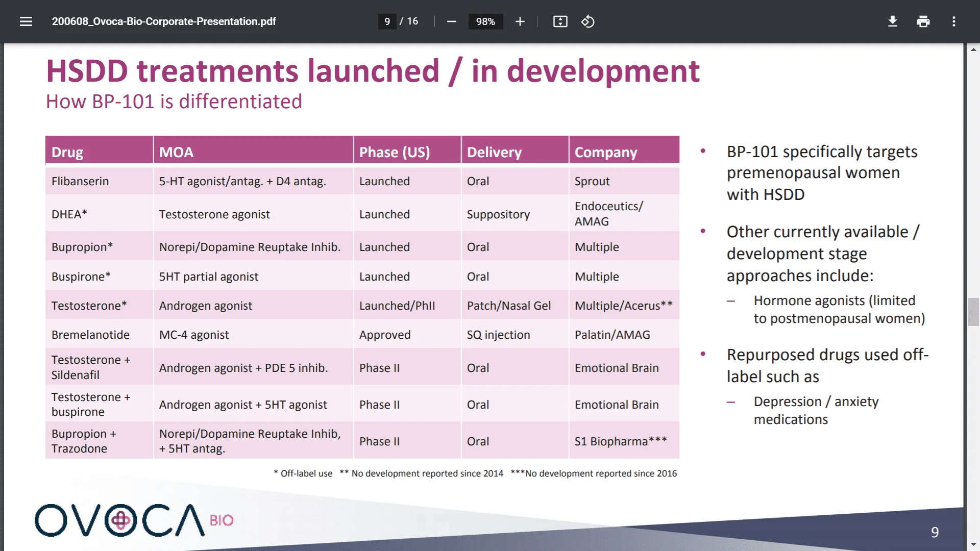The image size is (980, 551).
Task: Click the PDF file name title
Action: pos(164,21)
